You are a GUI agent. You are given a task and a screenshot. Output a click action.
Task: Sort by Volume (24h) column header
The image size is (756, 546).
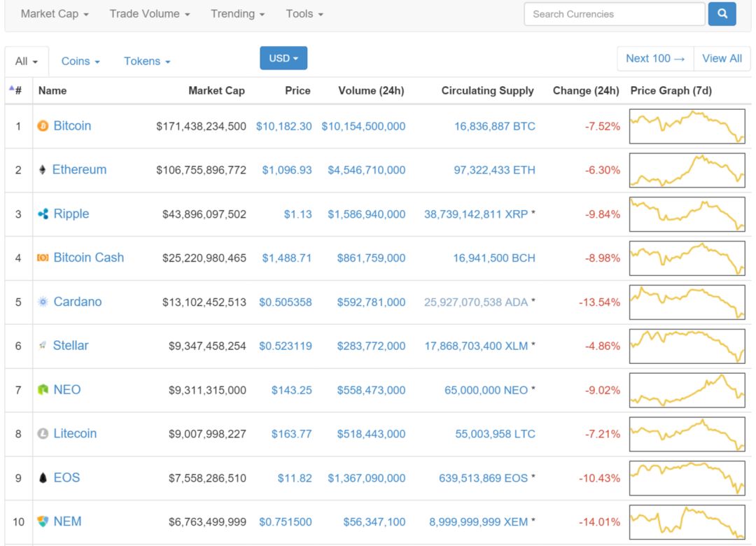[x=371, y=91]
